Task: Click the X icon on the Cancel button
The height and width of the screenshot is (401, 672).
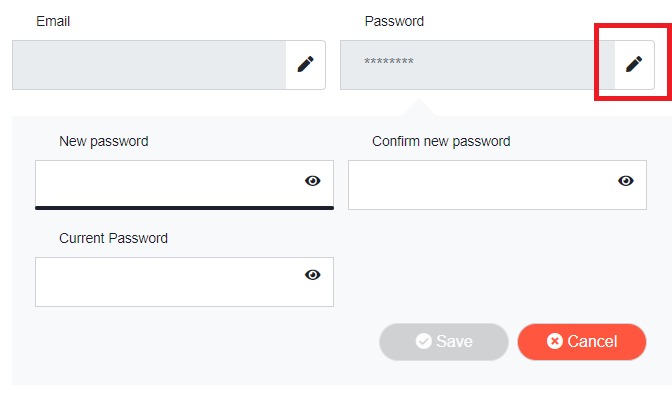Action: pos(555,342)
